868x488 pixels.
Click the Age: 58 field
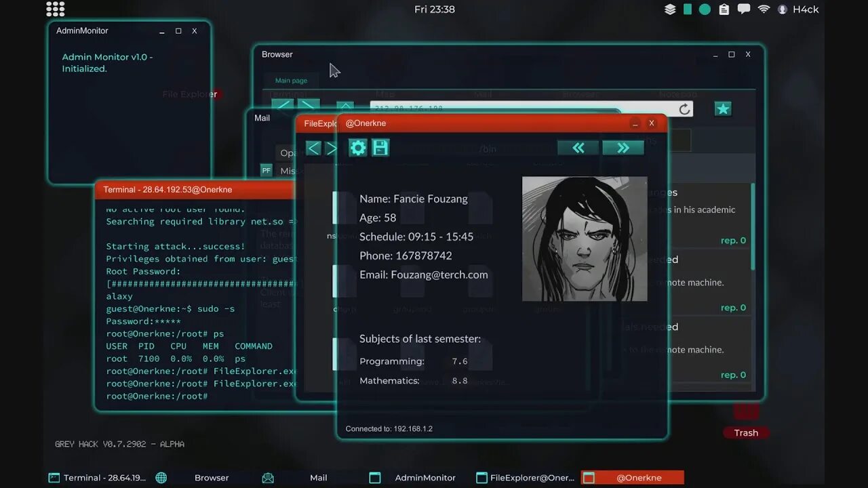tap(378, 218)
